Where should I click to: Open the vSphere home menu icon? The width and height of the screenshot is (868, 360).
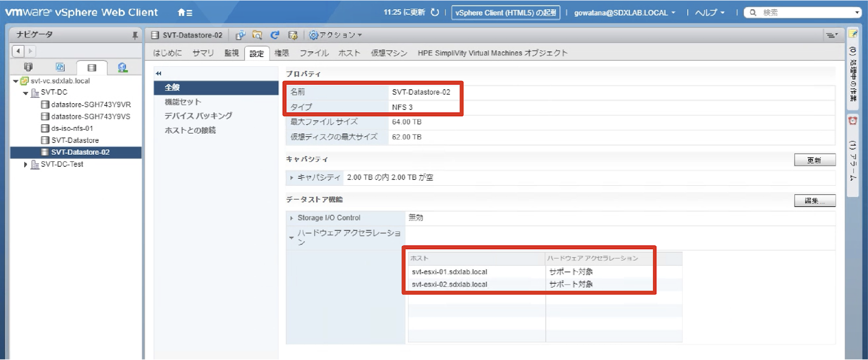(x=184, y=12)
